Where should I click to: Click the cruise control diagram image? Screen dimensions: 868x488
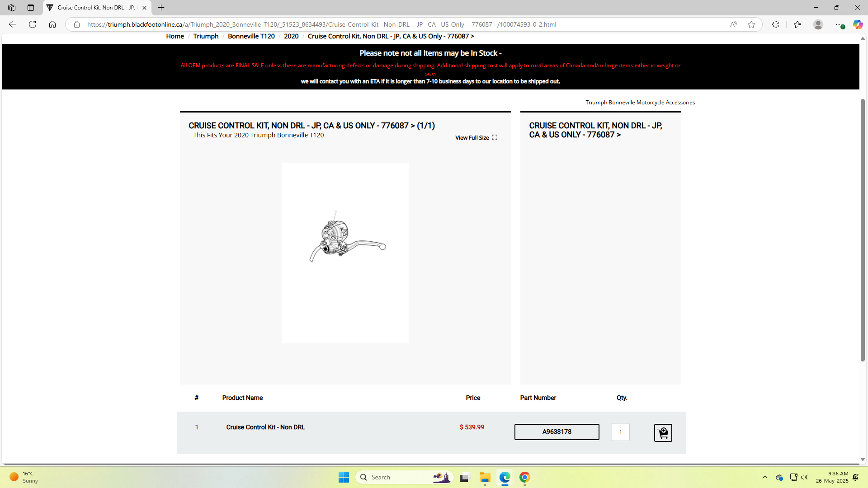(x=345, y=253)
